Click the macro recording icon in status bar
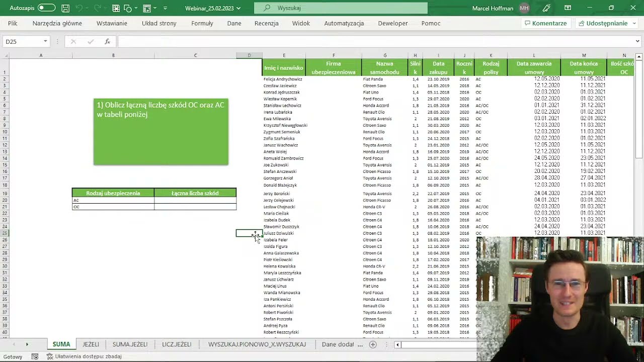The image size is (644, 362). [35, 356]
